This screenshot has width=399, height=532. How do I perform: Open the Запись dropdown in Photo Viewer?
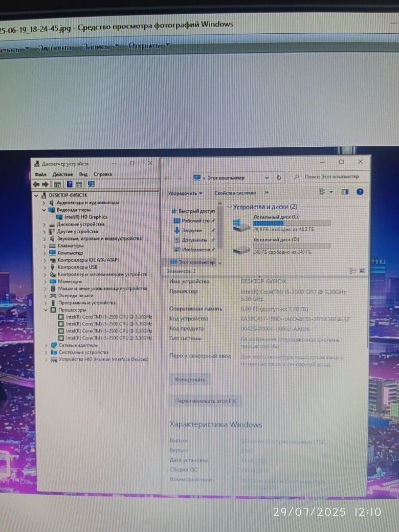[x=100, y=47]
